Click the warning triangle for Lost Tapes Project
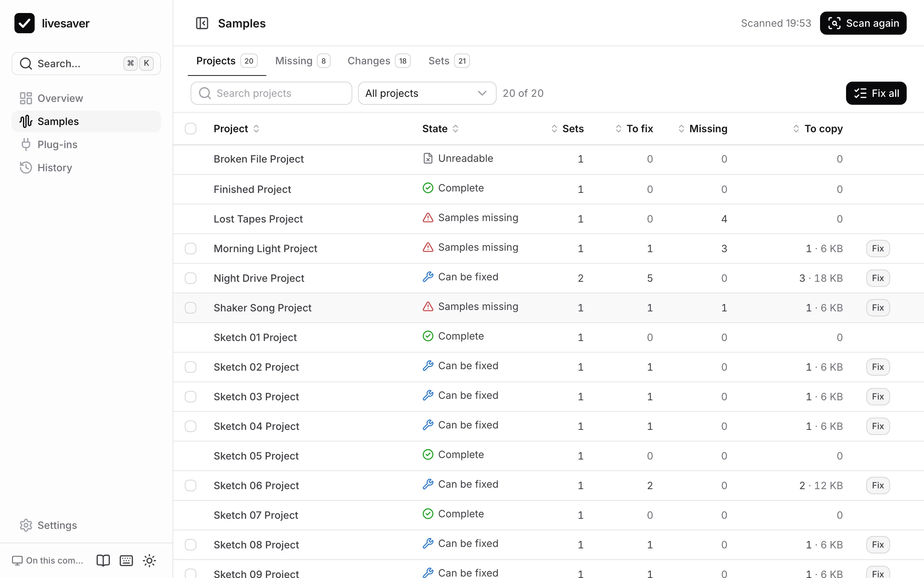This screenshot has height=578, width=924. click(428, 217)
